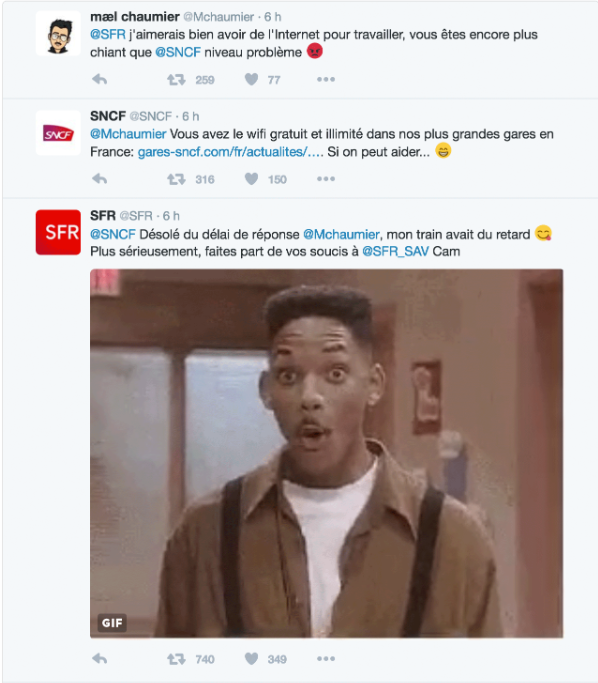Viewport: 598px width, 683px height.
Task: Reply to the SNCF wifi tweet
Action: [100, 179]
